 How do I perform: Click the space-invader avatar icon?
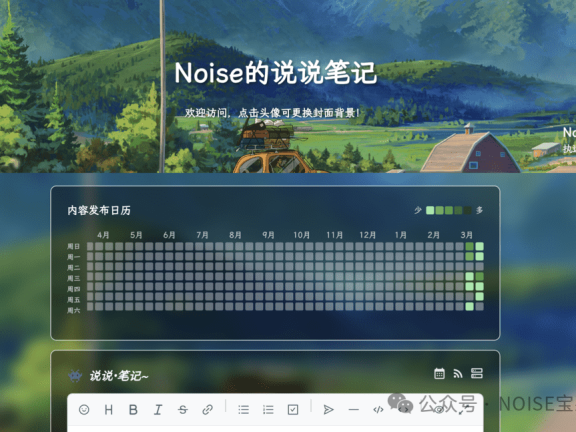coord(75,375)
